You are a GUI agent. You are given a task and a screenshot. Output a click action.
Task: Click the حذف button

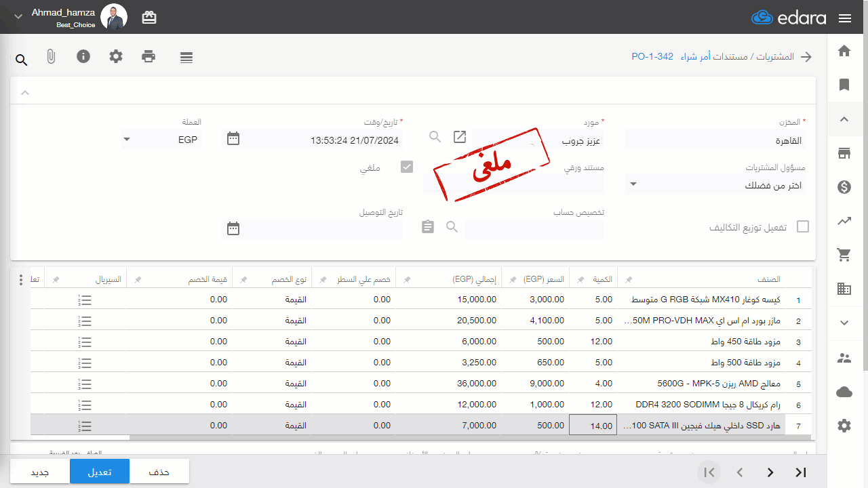(159, 471)
